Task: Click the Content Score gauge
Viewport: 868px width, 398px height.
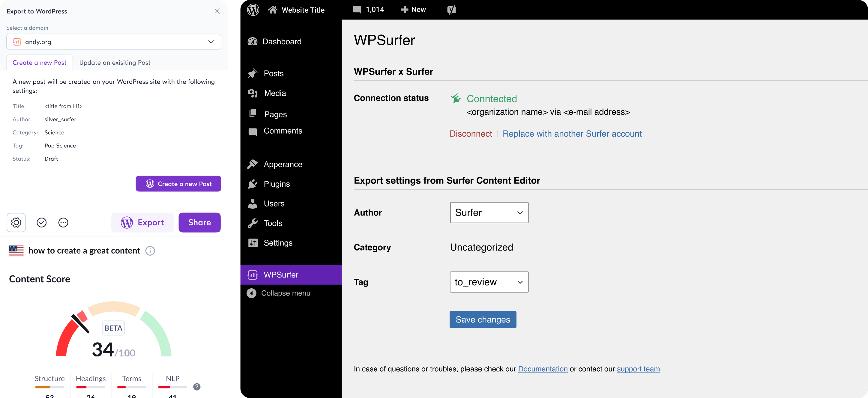Action: click(114, 329)
